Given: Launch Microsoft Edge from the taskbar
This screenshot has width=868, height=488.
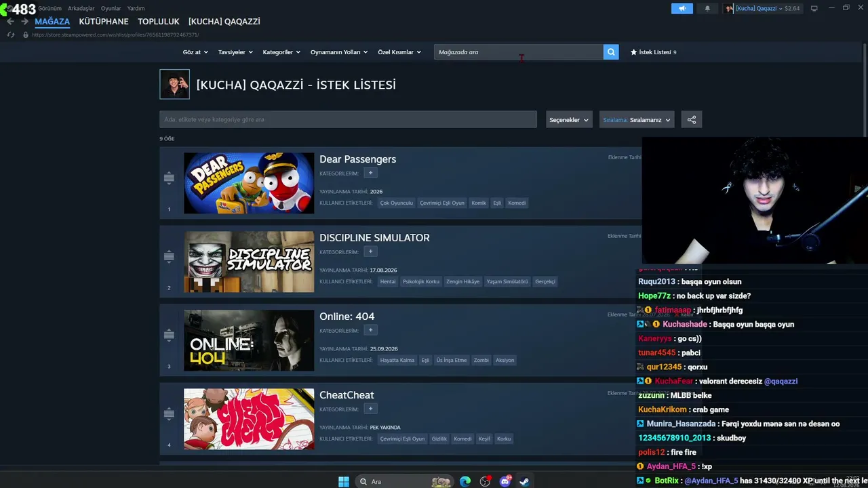Looking at the screenshot, I should (x=465, y=481).
